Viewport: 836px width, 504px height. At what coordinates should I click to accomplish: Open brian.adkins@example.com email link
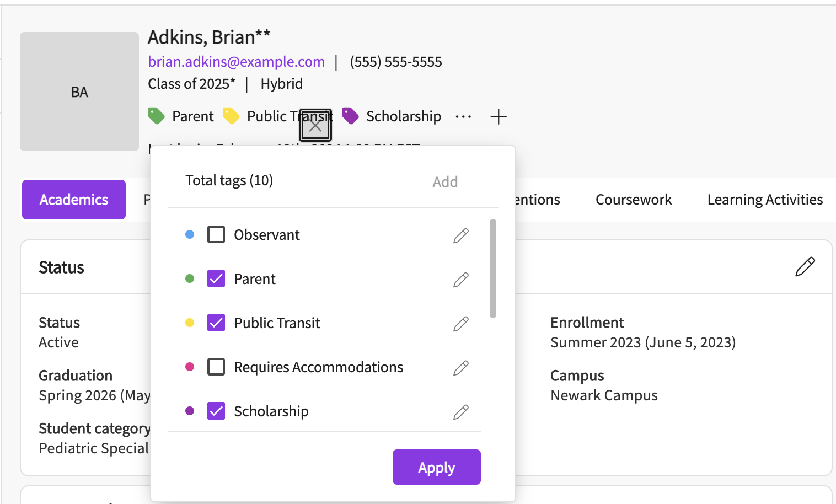(236, 62)
